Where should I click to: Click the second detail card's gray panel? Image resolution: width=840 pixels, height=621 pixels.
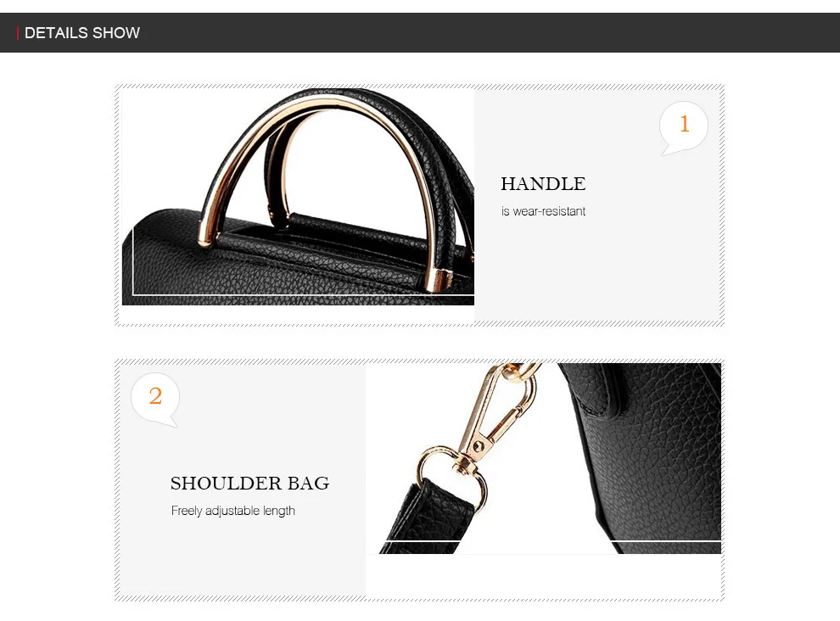click(x=243, y=479)
